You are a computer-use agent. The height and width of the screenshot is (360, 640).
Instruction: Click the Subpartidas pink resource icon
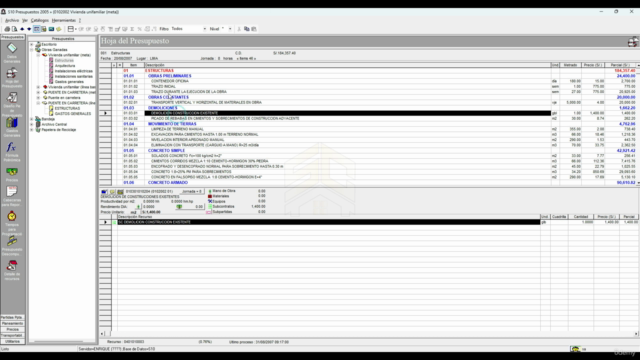tap(209, 212)
